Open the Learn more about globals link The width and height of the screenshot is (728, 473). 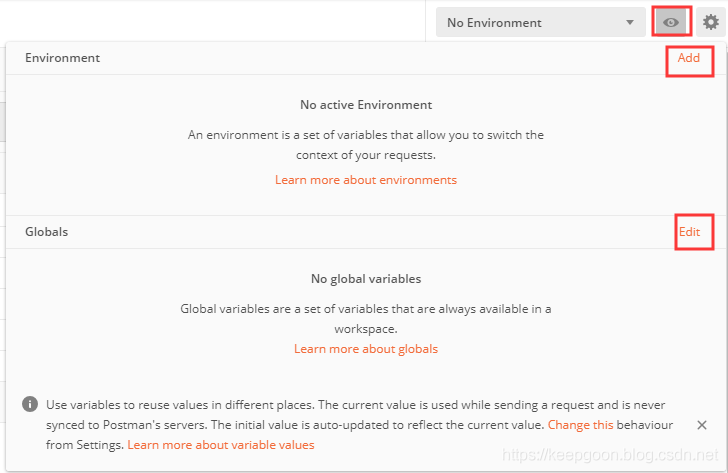[x=366, y=349]
